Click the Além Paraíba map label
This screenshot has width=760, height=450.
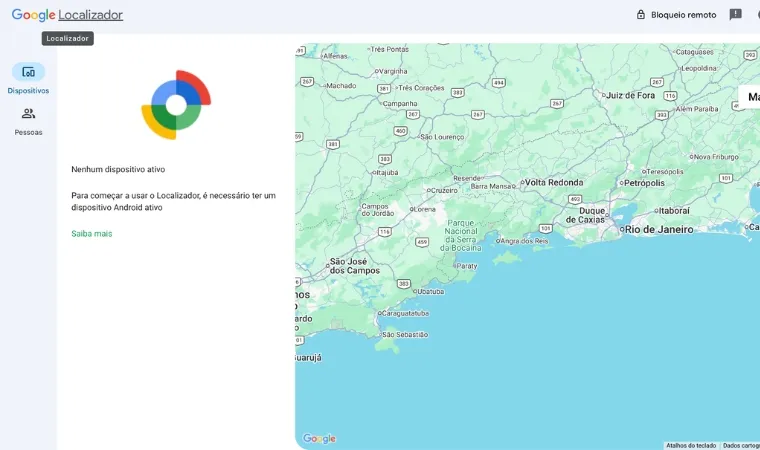(x=697, y=109)
